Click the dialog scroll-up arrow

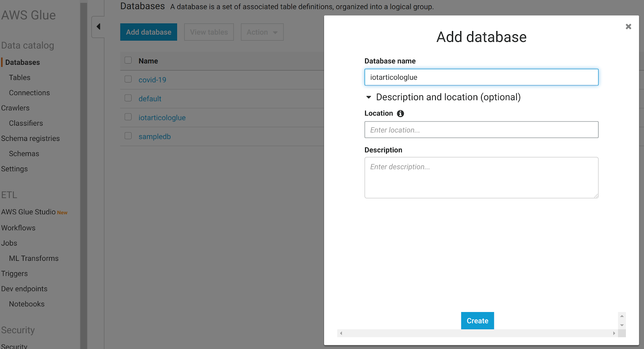click(622, 316)
